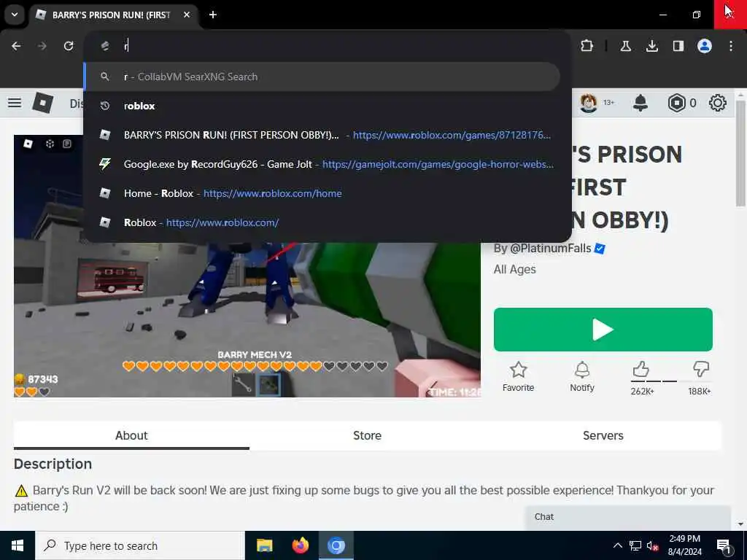Choose BARRY'S PRISON RUN suggestion entry
The height and width of the screenshot is (560, 747).
pyautogui.click(x=322, y=135)
